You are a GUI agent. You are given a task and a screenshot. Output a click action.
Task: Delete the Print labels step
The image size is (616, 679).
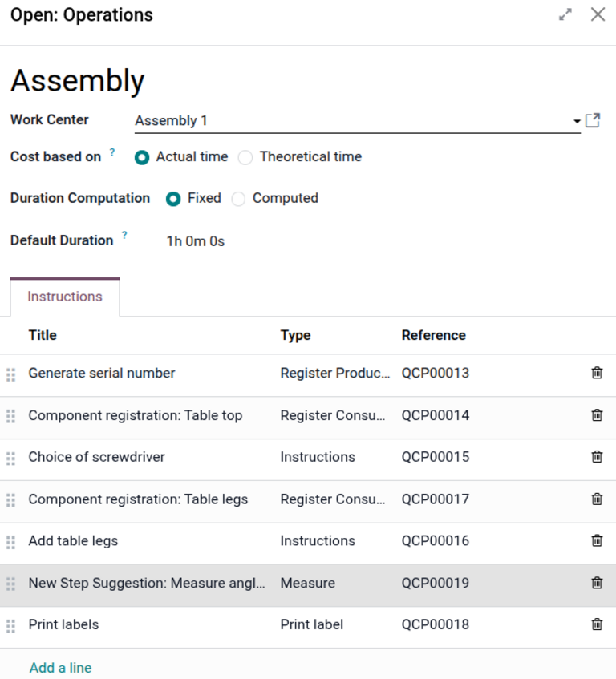point(597,624)
